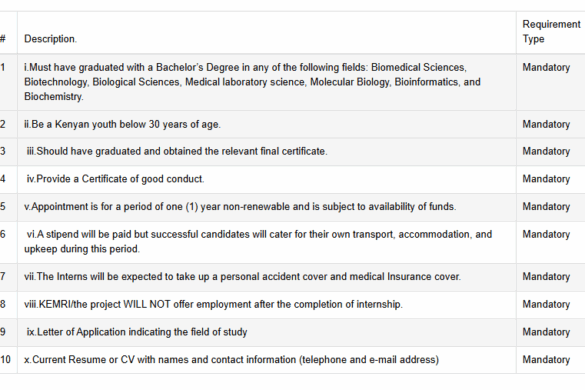Select the Certificate of good conduct row
Viewport: 585px width, 390px height.
[292, 179]
